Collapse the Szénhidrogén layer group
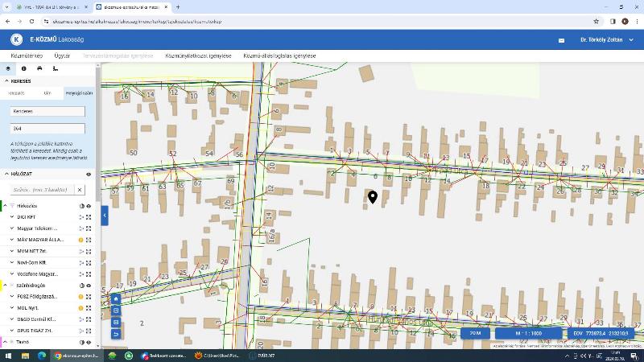This screenshot has width=644, height=362. (x=5, y=286)
